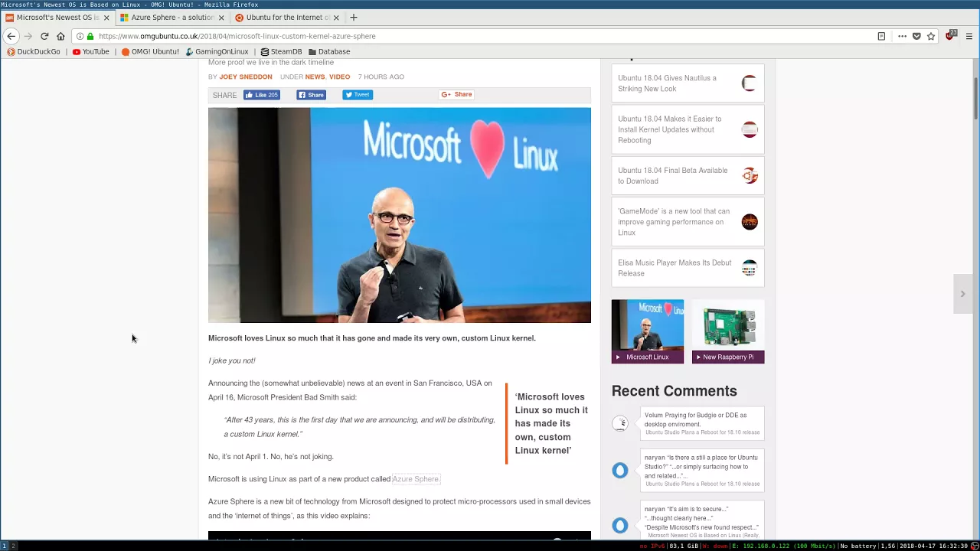Screen dimensions: 980x551
Task: Open Elisa Music Player debut release article
Action: [674, 268]
